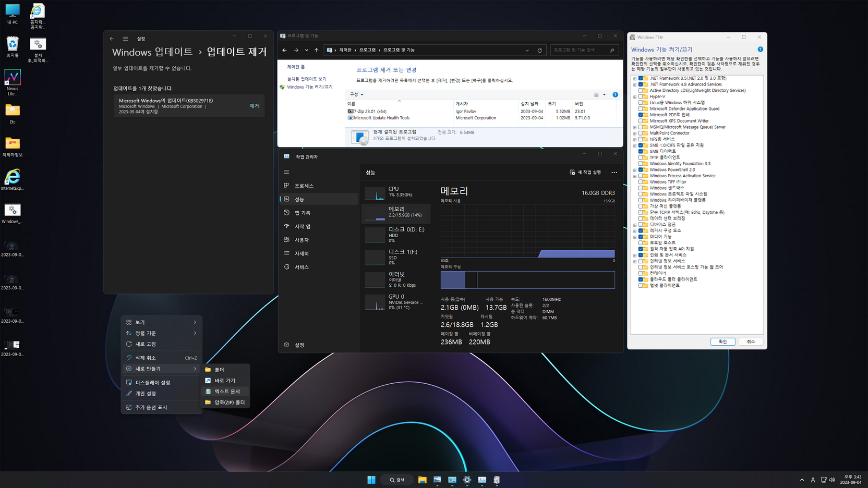The height and width of the screenshot is (488, 868).
Task: Open the 보기 submenu in context menu
Action: click(x=162, y=322)
